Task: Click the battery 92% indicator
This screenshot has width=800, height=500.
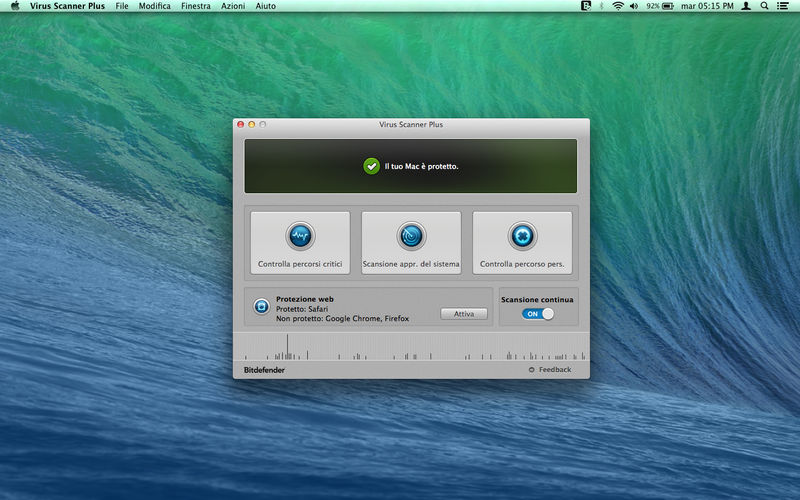Action: point(660,6)
